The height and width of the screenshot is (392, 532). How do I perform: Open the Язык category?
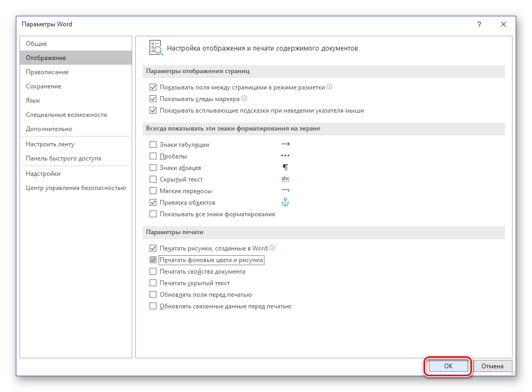(x=76, y=100)
